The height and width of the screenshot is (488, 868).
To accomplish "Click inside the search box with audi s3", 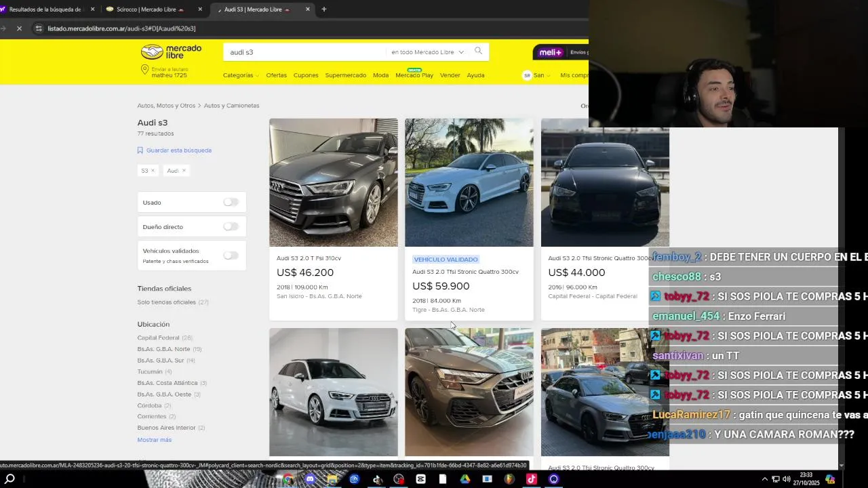I will point(305,52).
